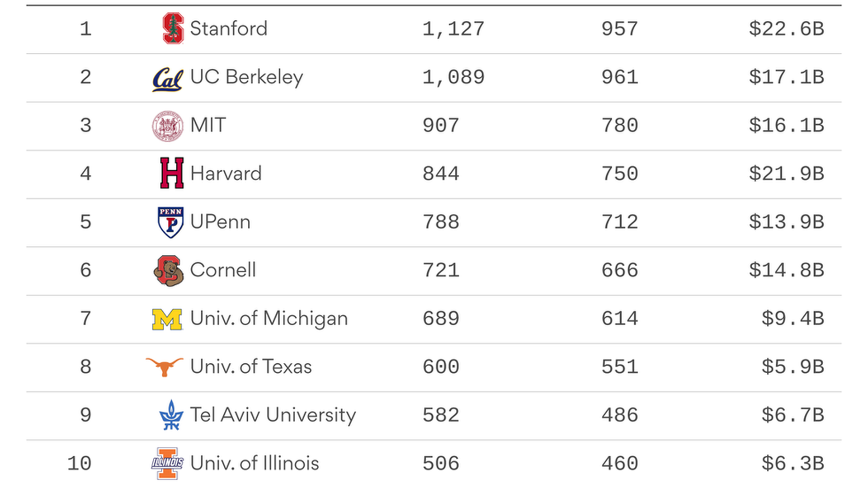Click the Univ. of Michigan name
The height and width of the screenshot is (488, 868).
tap(269, 319)
